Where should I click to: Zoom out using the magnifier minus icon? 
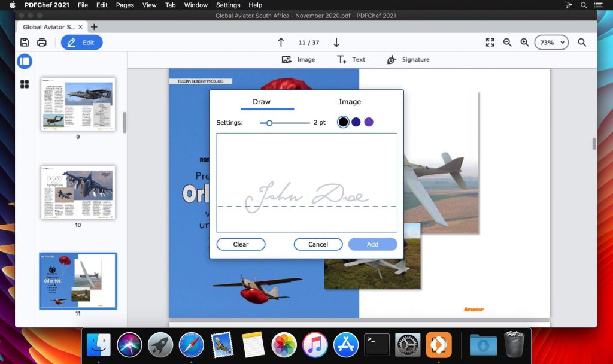(508, 42)
